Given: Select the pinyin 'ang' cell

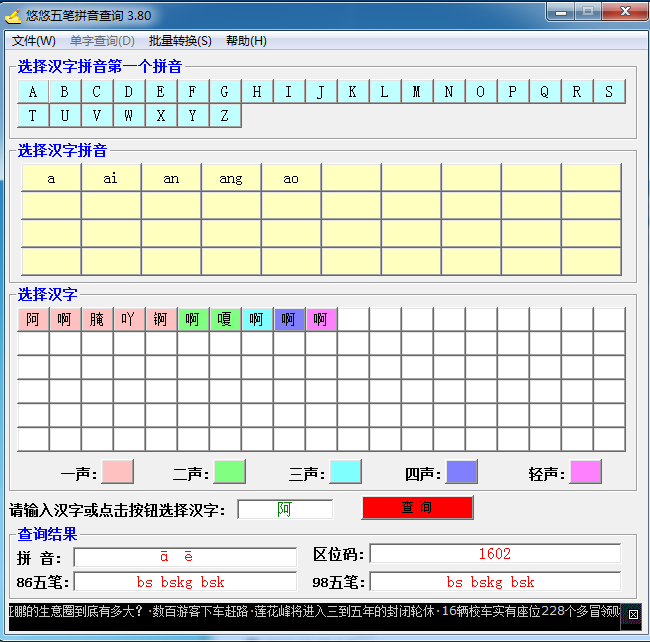Looking at the screenshot, I should coord(231,178).
